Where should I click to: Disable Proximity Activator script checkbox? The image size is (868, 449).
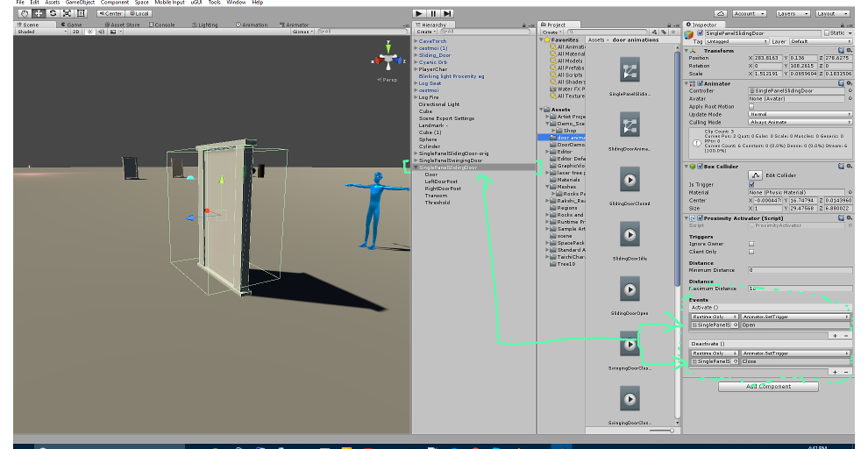(701, 218)
